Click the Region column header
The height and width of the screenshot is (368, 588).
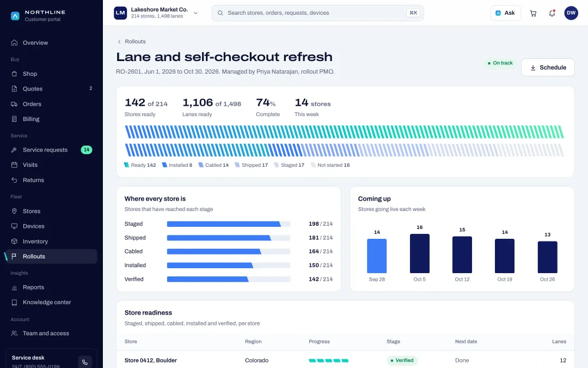pos(253,342)
